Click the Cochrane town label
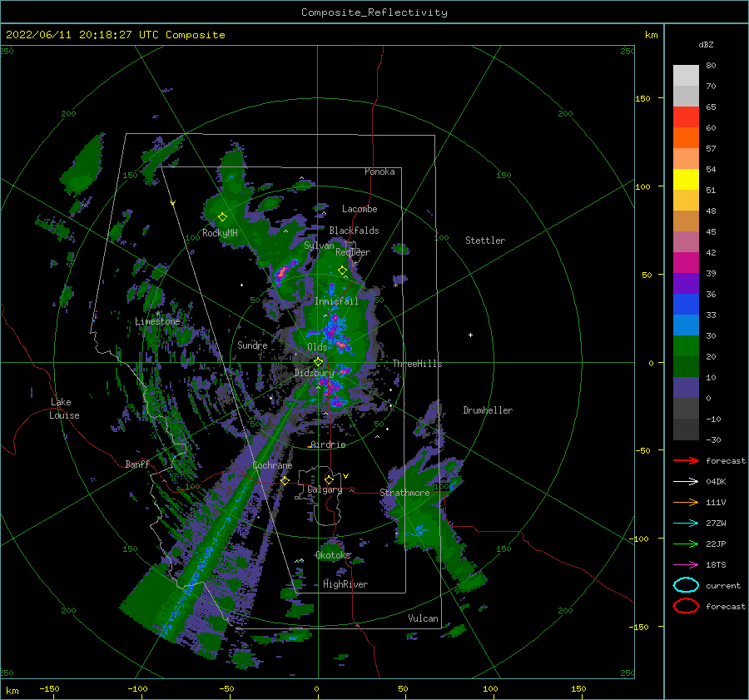The width and height of the screenshot is (749, 700). pyautogui.click(x=272, y=465)
